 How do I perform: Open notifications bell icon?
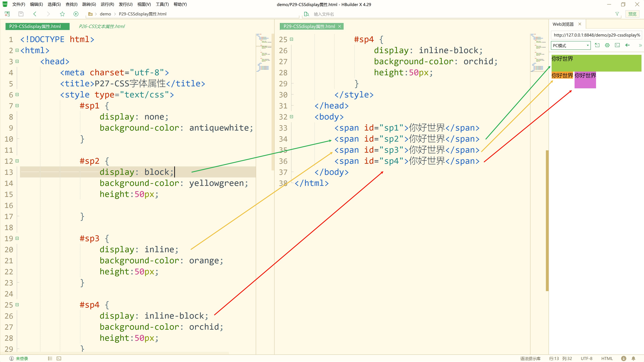tap(633, 358)
